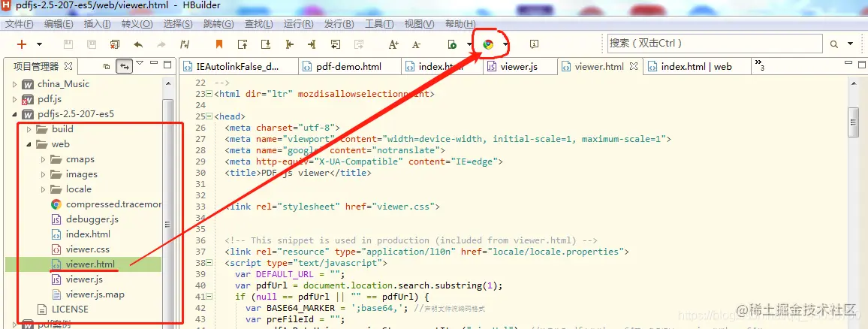Click the close-all-files icon with red X
Image resolution: width=868 pixels, height=329 pixels.
[115, 44]
